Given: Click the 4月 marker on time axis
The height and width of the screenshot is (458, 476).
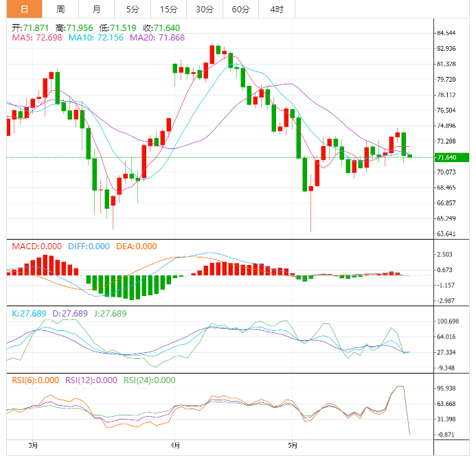Looking at the screenshot, I should (175, 444).
